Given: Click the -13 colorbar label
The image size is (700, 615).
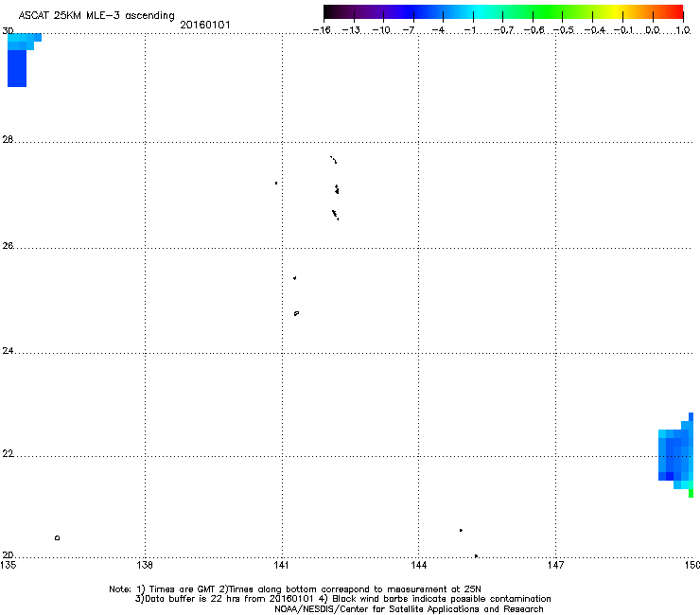Looking at the screenshot, I should pyautogui.click(x=351, y=30).
